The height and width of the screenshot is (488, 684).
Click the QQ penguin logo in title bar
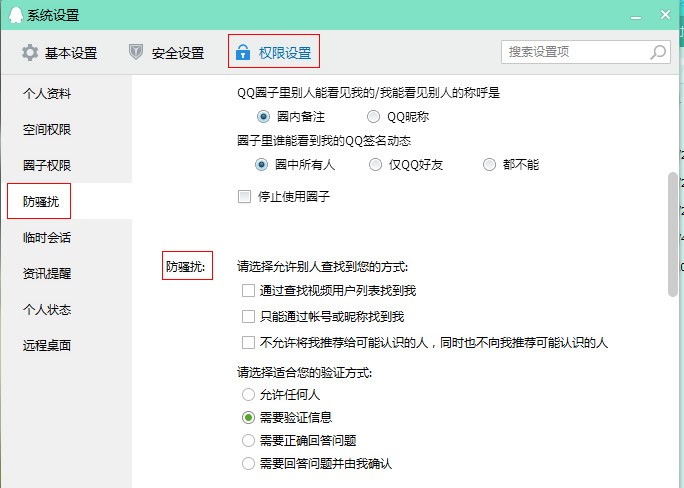point(15,15)
